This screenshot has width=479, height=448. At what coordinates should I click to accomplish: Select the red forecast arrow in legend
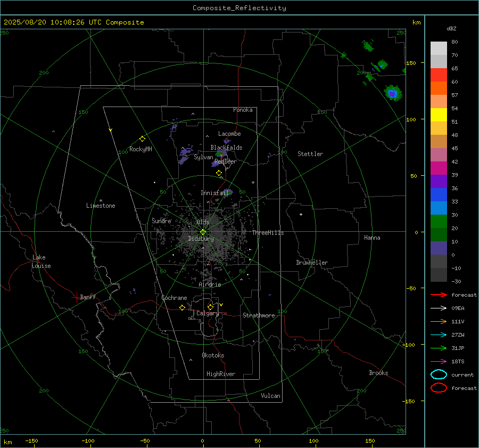[x=439, y=295]
